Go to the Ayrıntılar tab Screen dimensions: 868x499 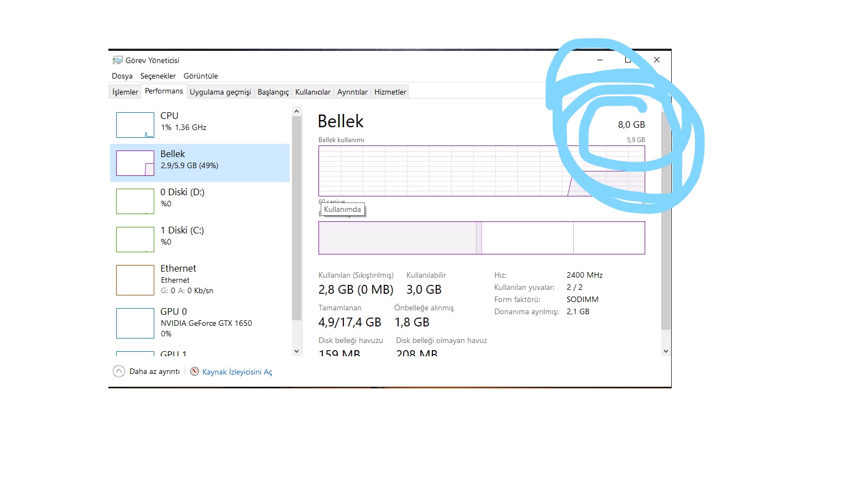click(x=352, y=92)
